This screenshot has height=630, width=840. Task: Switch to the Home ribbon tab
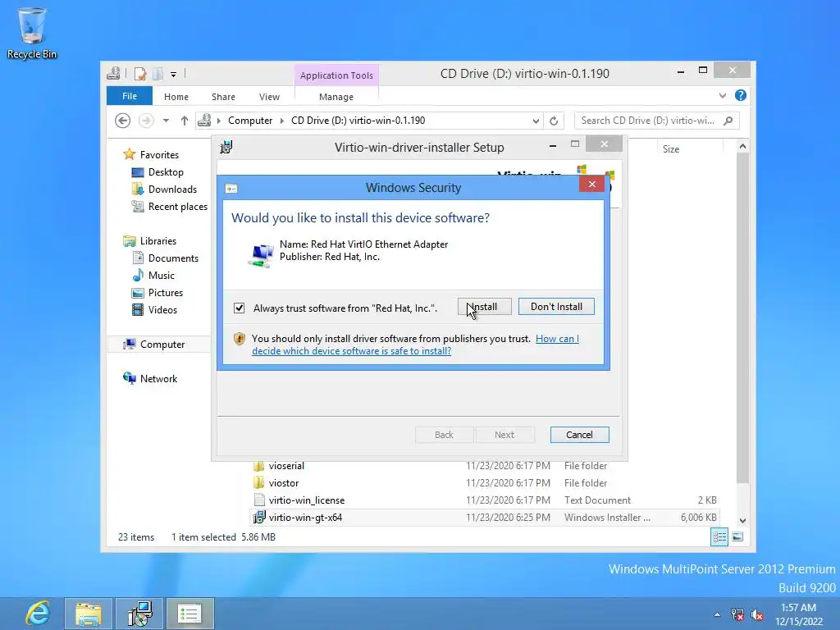176,97
